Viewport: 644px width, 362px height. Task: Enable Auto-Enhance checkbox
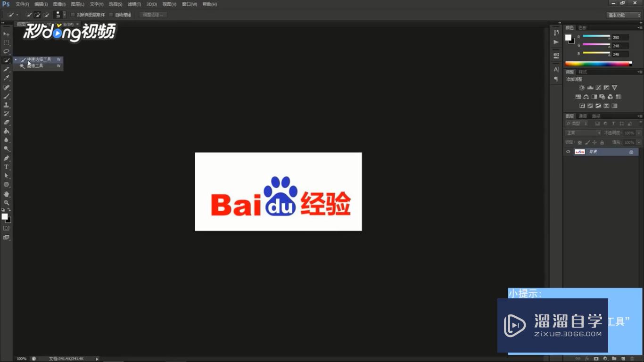[x=111, y=15]
